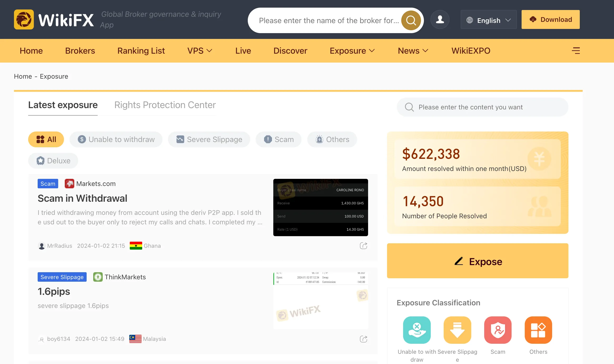Click boy6134 user avatar icon
Viewport: 614px width, 364px height.
(41, 339)
